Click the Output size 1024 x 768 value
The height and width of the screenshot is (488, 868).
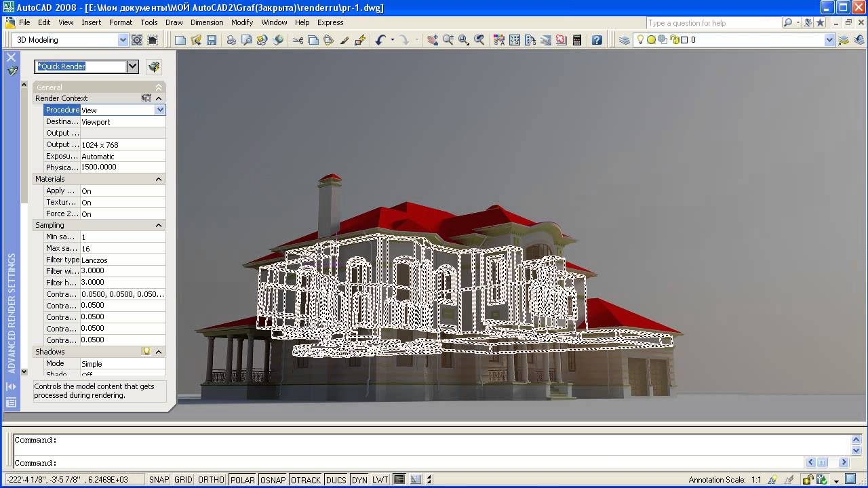(123, 145)
